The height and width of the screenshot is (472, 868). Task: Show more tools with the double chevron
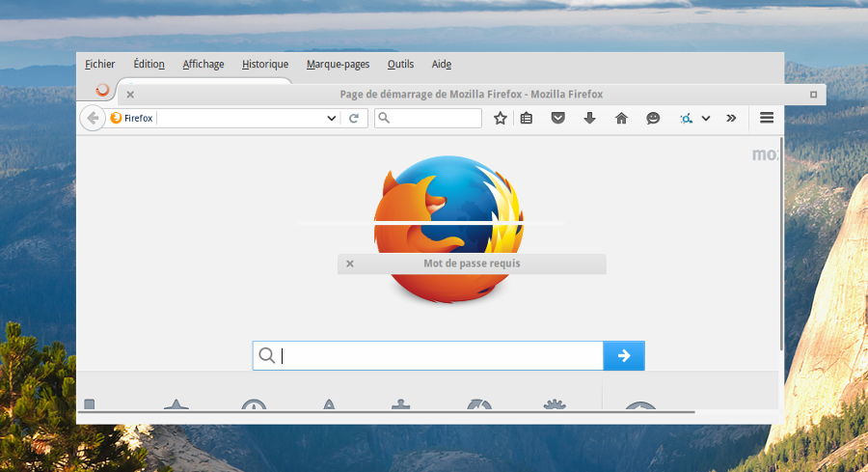pos(731,118)
